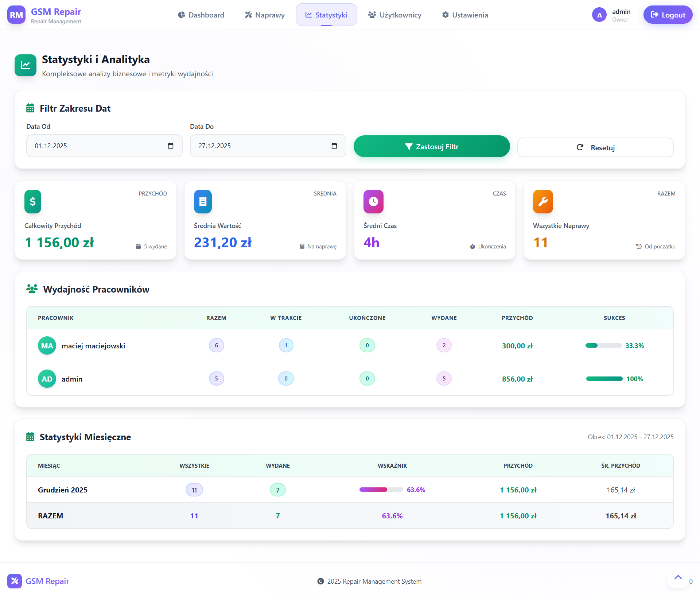The height and width of the screenshot is (599, 700).
Task: Apply the filter with Zastosuj Filtr
Action: tap(432, 146)
